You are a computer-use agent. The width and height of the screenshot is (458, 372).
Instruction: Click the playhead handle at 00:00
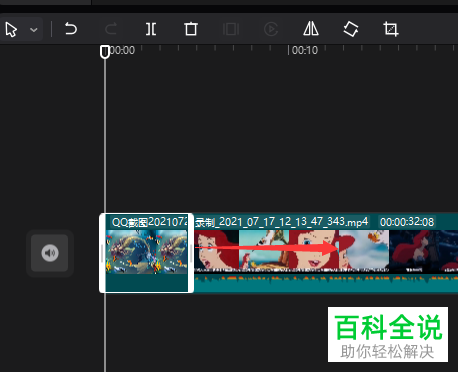[x=105, y=52]
